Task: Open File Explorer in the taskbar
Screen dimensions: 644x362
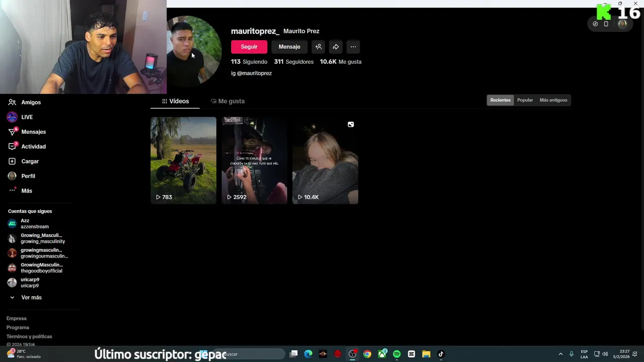Action: click(426, 354)
